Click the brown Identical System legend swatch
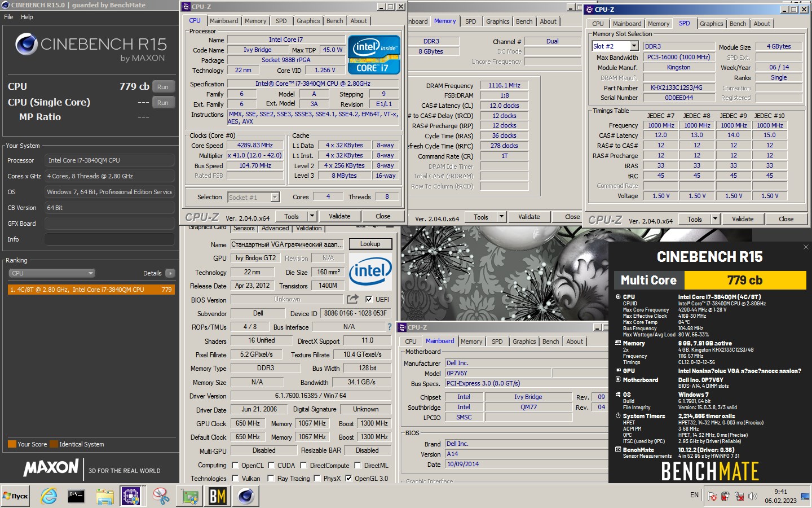The image size is (812, 508). (54, 444)
